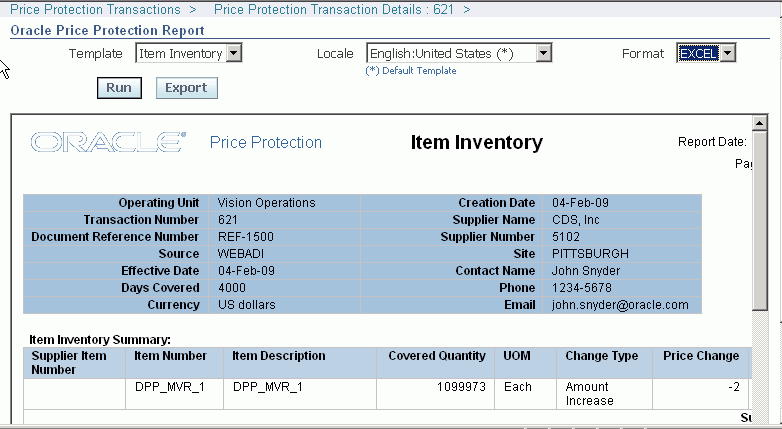Click email john.snyder@oracle.com

click(620, 305)
